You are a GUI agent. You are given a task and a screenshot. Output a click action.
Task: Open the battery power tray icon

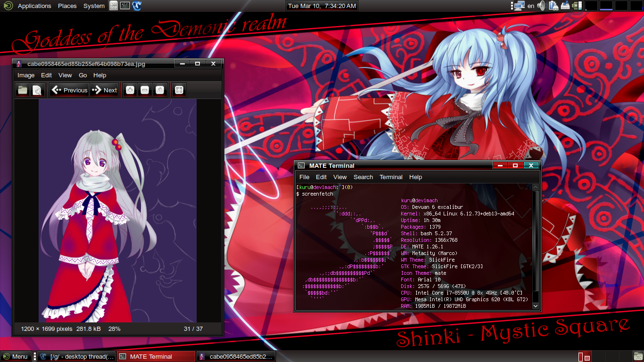[553, 6]
